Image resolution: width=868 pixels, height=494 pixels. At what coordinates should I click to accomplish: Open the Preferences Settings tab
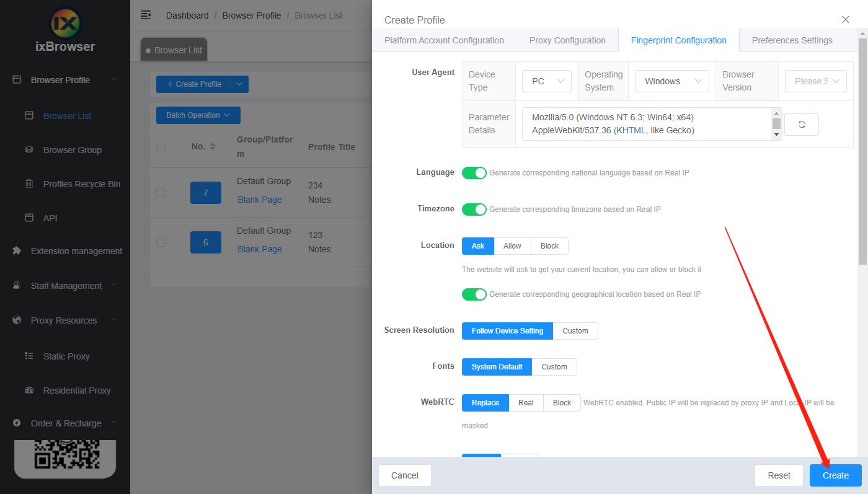(x=792, y=40)
